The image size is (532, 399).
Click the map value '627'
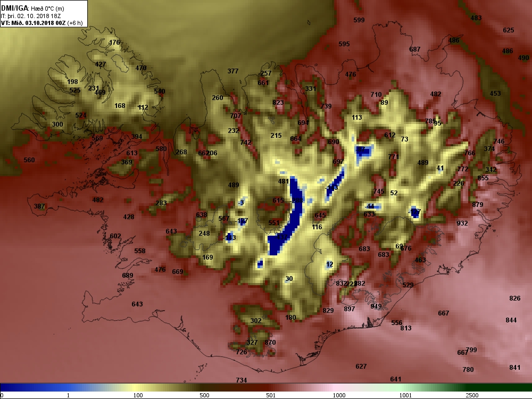pyautogui.click(x=361, y=367)
